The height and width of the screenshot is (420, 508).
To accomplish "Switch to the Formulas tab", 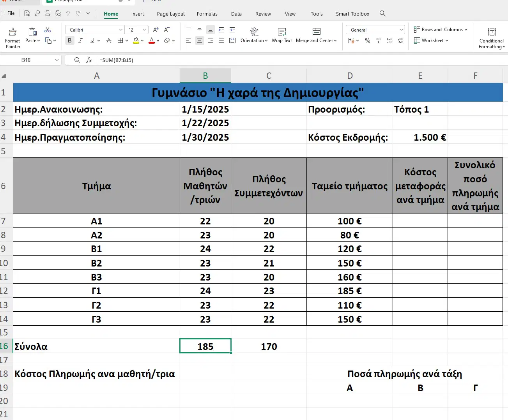I will click(x=207, y=14).
